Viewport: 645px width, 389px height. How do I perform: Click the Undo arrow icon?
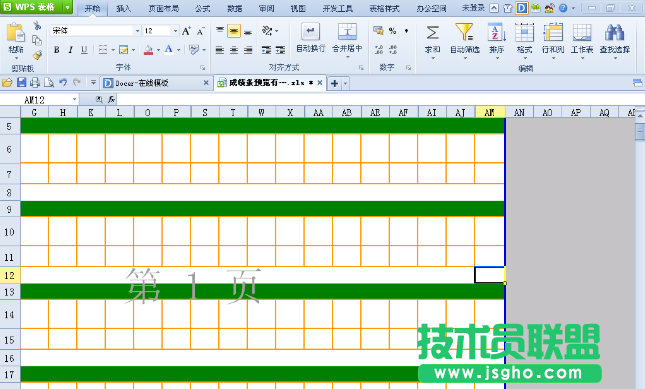[63, 83]
